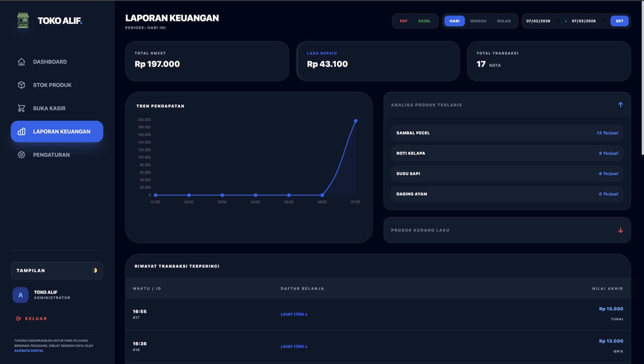The height and width of the screenshot is (364, 644).
Task: Expand Lihat Item for transaction #17
Action: click(x=294, y=314)
